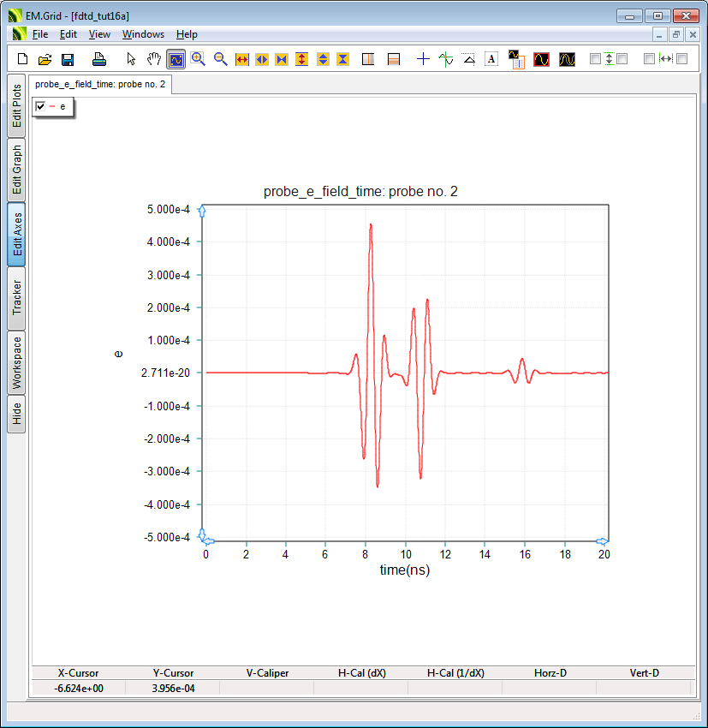Click the Save floppy disk icon
The height and width of the screenshot is (728, 708).
[68, 59]
